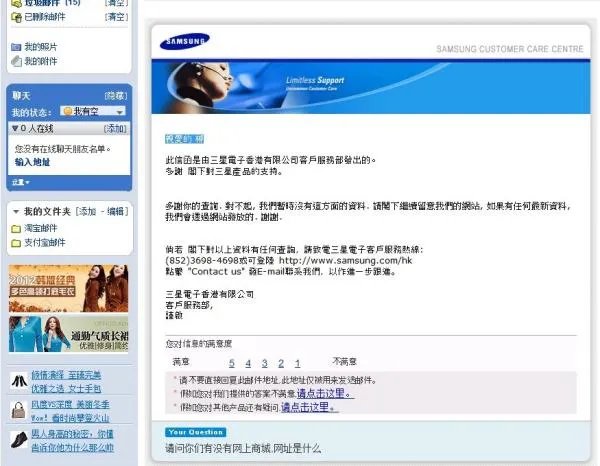Open the 淘宝邮件 folder
Image resolution: width=600 pixels, height=466 pixels.
click(41, 228)
